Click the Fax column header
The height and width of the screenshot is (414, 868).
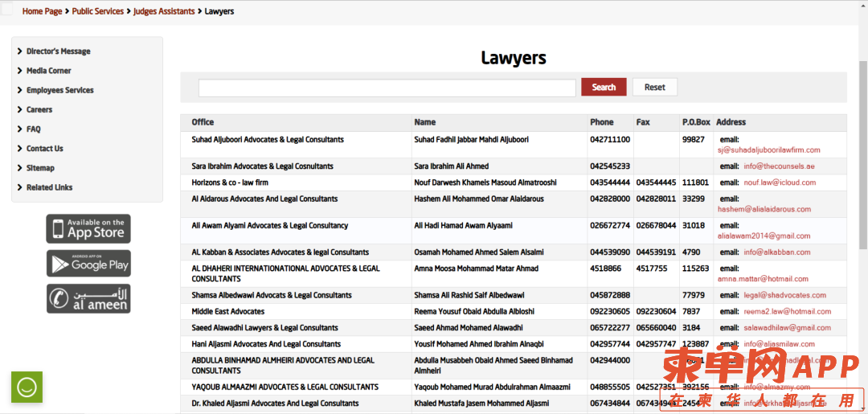pyautogui.click(x=643, y=122)
